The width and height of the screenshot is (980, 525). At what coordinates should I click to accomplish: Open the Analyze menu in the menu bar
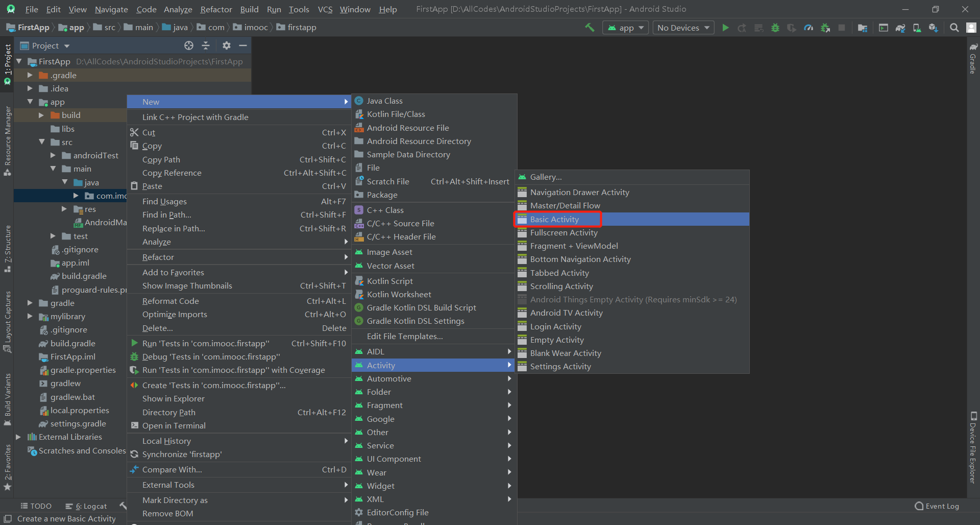[x=178, y=9]
